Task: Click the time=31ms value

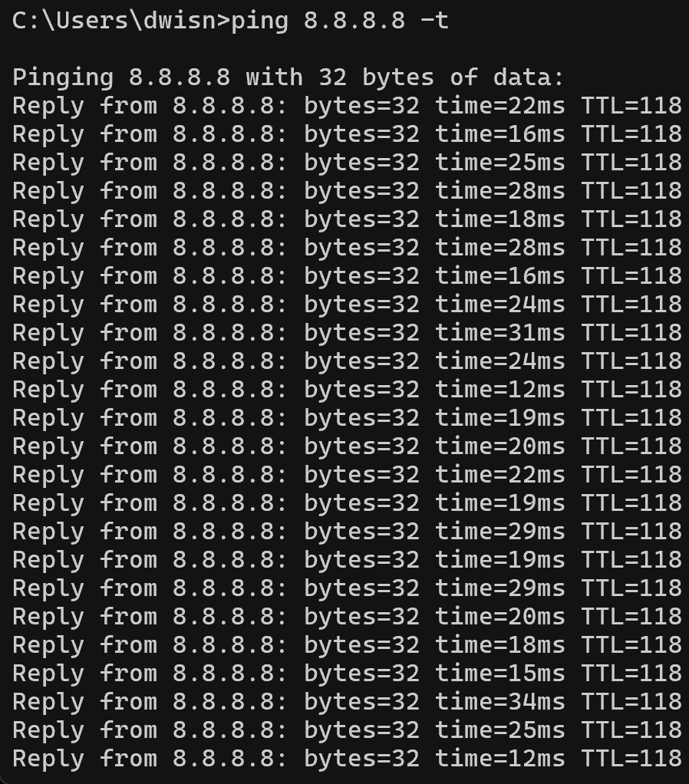Action: point(500,333)
